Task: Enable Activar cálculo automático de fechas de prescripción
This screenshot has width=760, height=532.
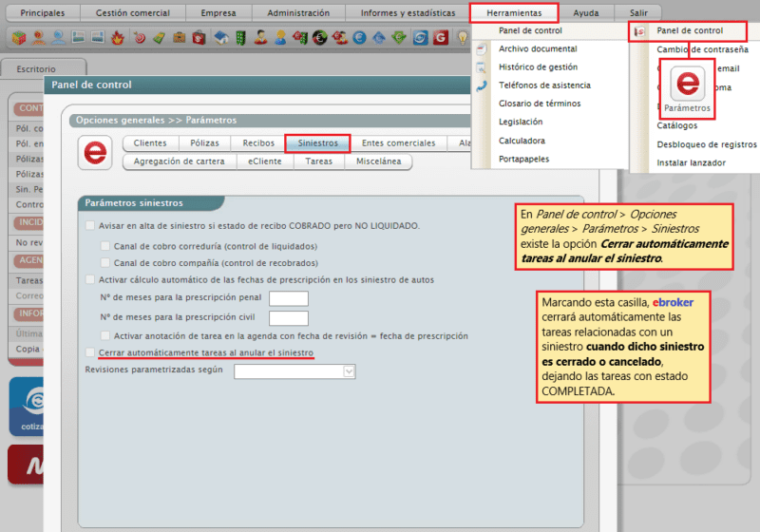Action: point(90,279)
